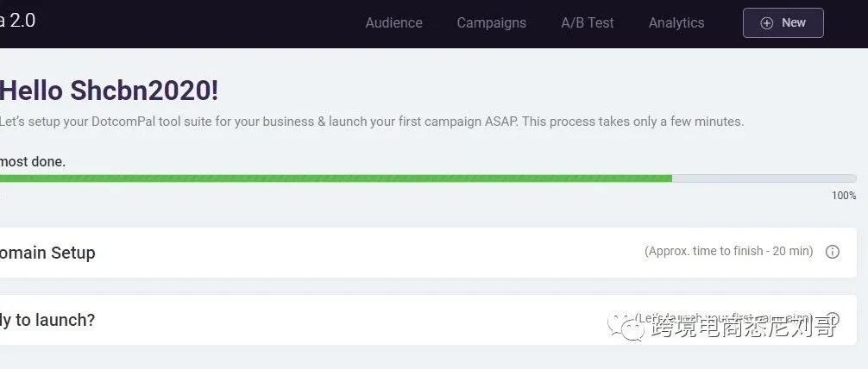Click the Hello Shcbn2020! heading
The height and width of the screenshot is (369, 868).
click(x=110, y=91)
